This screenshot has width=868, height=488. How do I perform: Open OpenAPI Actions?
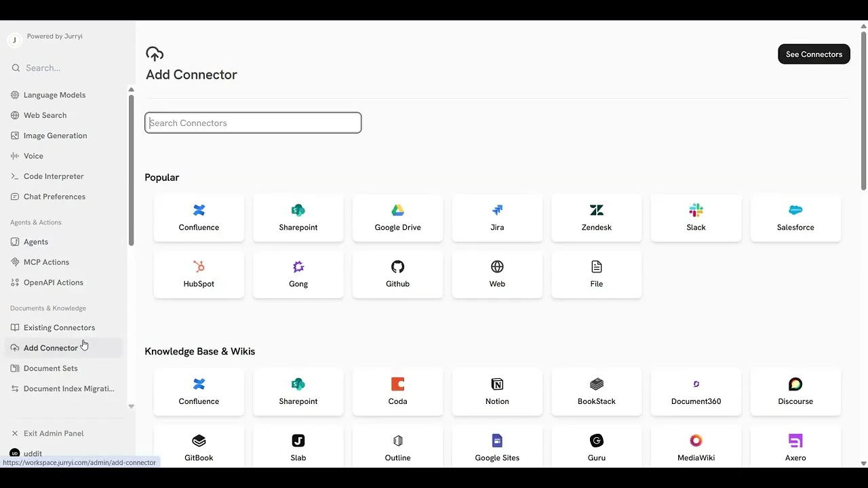(x=63, y=283)
